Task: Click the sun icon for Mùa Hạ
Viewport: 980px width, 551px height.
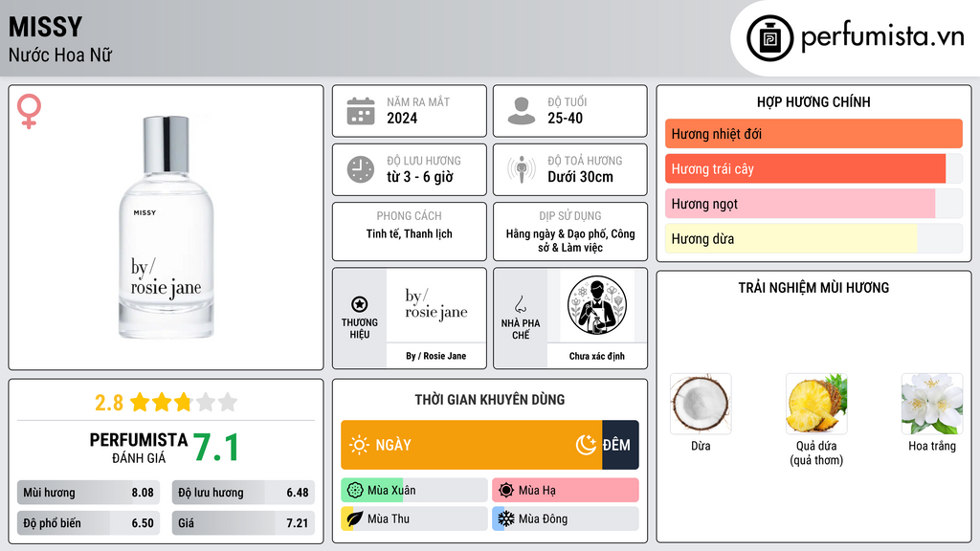Action: pyautogui.click(x=506, y=491)
